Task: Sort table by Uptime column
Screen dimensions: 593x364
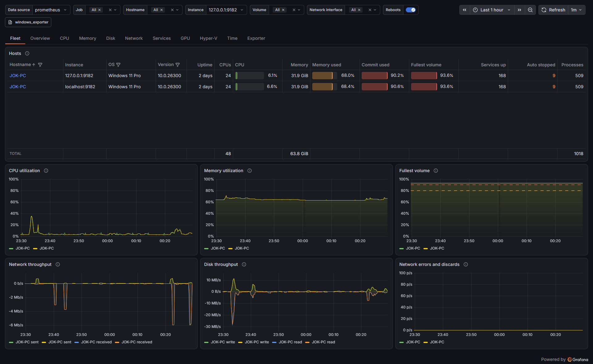Action: click(205, 65)
